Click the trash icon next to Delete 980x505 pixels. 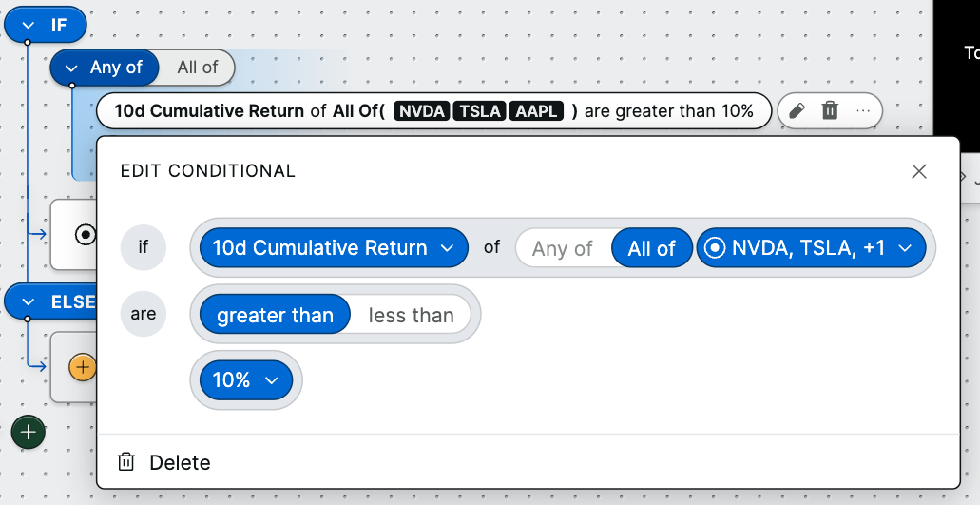(x=126, y=462)
